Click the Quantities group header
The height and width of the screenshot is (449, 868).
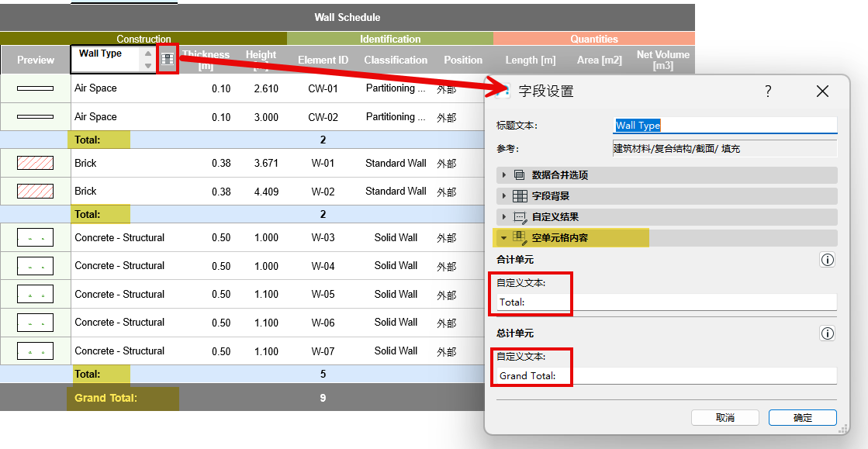[594, 39]
